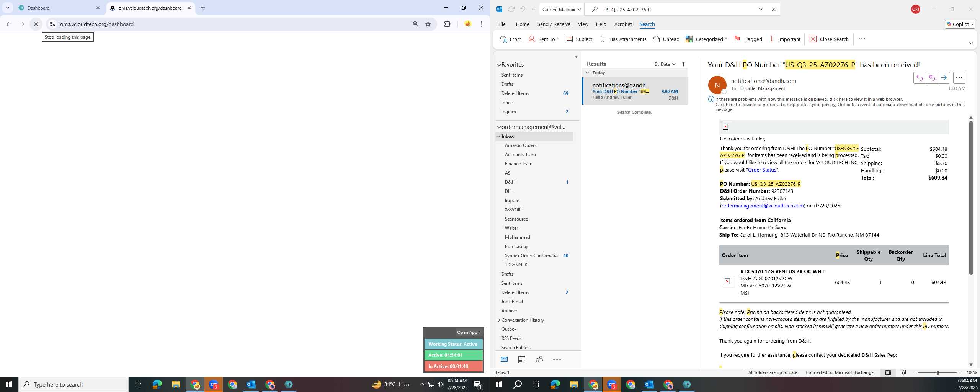Change By Date sort order dropdown
980x392 pixels.
pos(665,64)
